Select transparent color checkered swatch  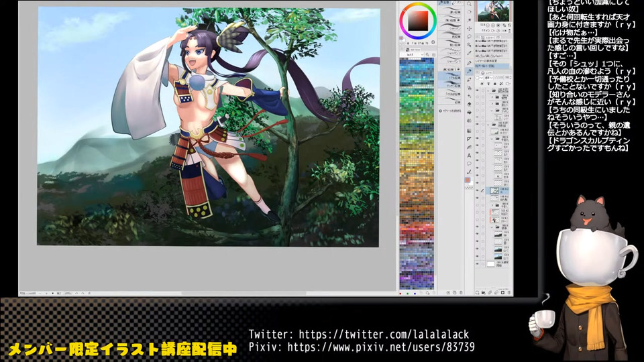point(469,188)
